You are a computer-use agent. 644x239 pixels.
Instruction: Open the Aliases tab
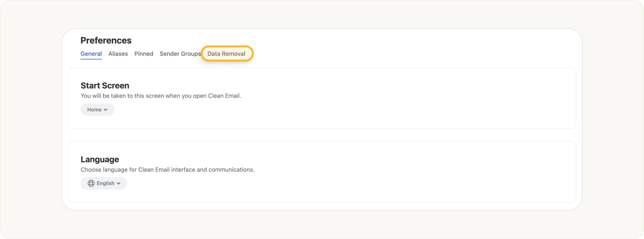click(118, 54)
